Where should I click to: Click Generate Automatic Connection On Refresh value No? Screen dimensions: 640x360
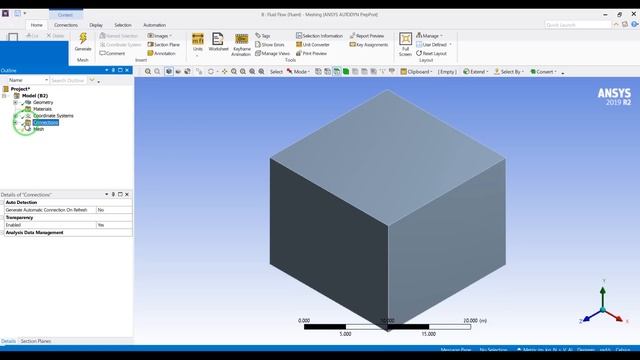(x=114, y=210)
